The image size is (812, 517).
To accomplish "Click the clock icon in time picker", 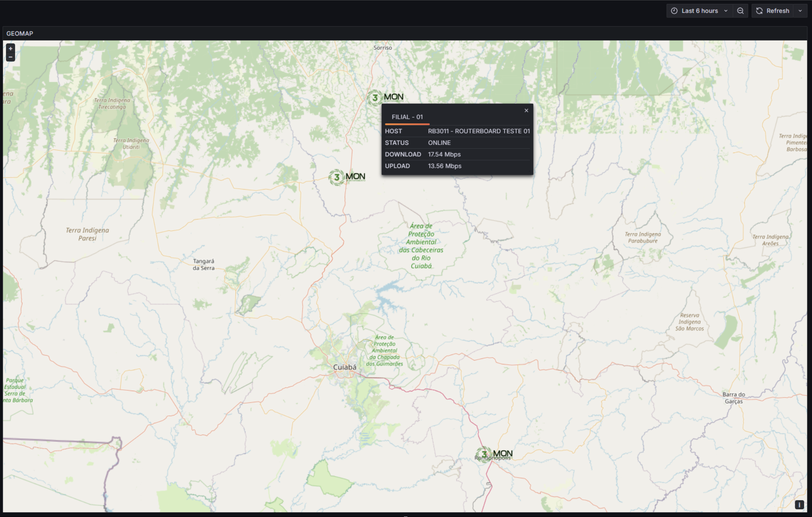I will (x=674, y=11).
